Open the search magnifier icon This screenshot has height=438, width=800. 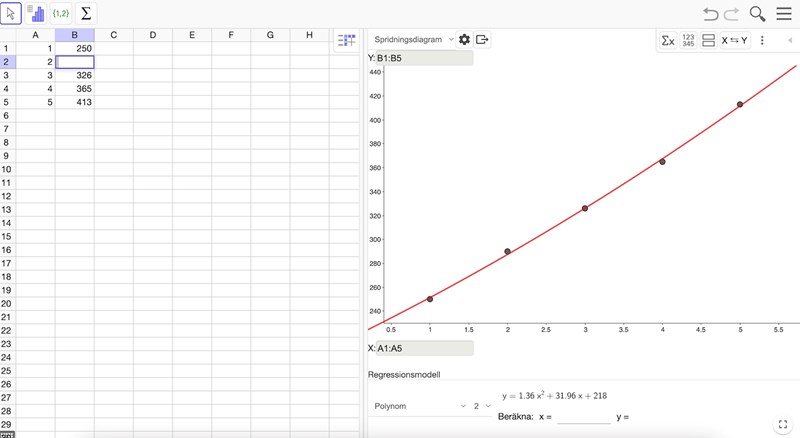(757, 14)
